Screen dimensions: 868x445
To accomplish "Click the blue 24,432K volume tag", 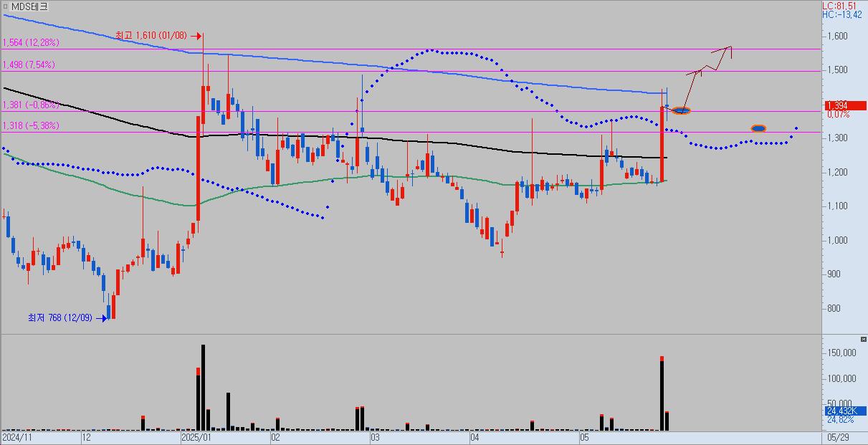I will pyautogui.click(x=845, y=411).
